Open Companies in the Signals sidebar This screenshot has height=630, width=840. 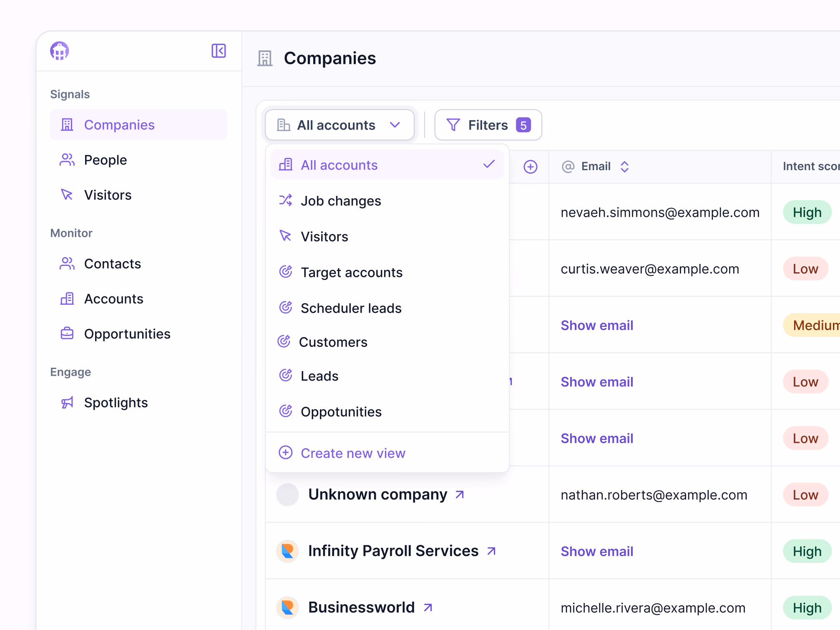[x=138, y=125]
